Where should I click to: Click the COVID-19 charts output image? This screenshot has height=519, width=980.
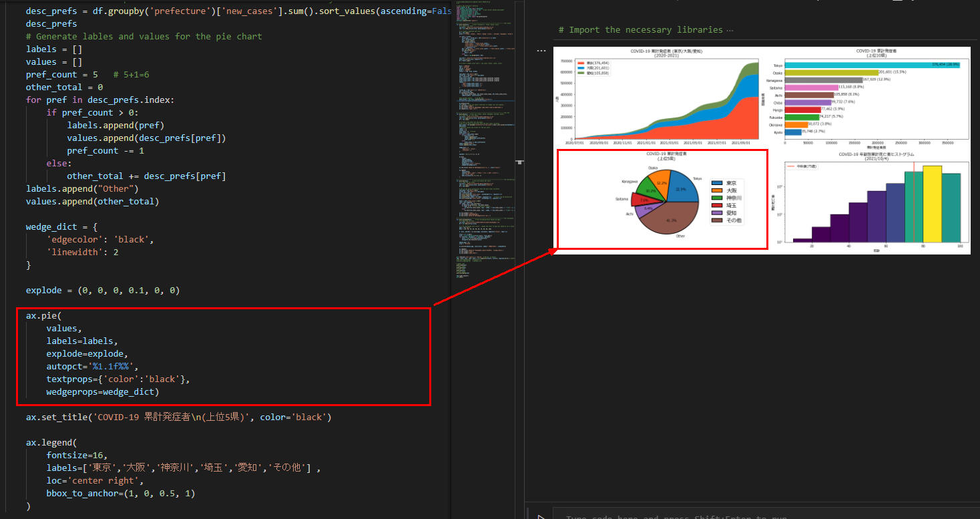[x=762, y=150]
